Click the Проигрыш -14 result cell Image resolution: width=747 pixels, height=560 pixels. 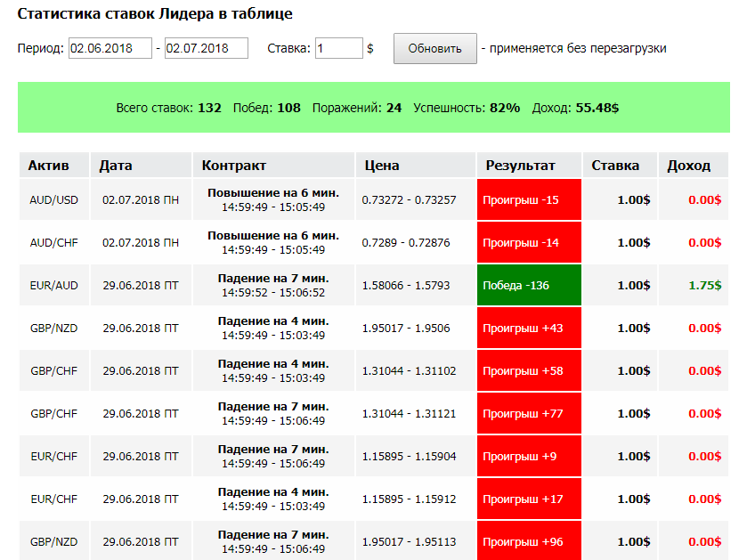pyautogui.click(x=529, y=243)
